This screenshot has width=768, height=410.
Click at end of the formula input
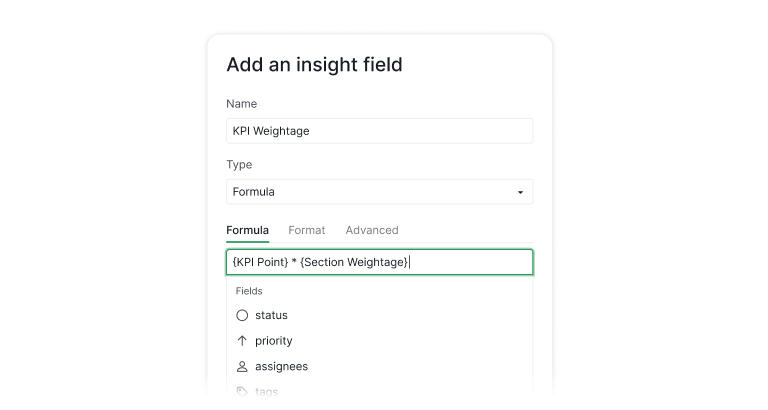(470, 262)
